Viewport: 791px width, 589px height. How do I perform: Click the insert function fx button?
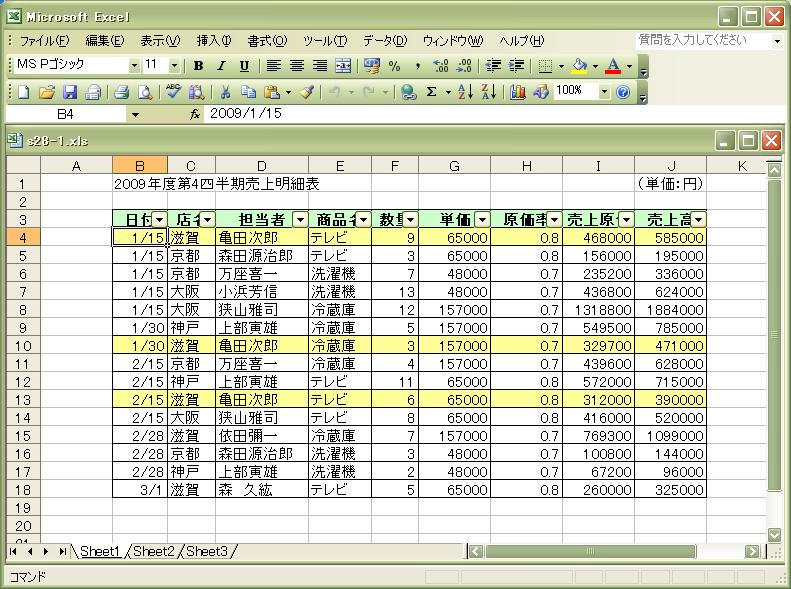[195, 114]
